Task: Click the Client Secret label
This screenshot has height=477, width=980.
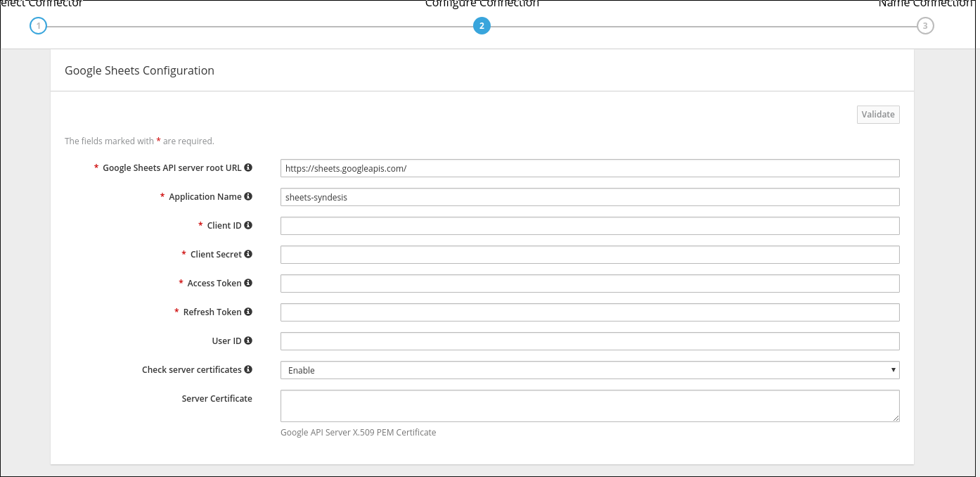Action: click(x=216, y=254)
